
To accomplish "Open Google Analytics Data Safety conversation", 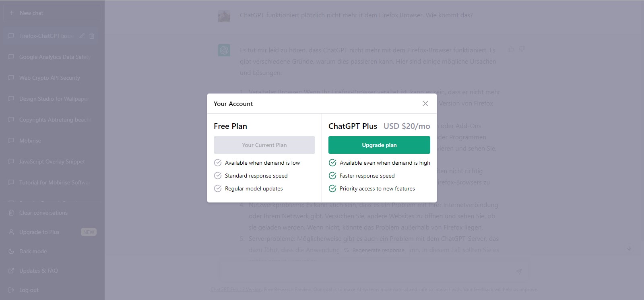I will pyautogui.click(x=54, y=57).
